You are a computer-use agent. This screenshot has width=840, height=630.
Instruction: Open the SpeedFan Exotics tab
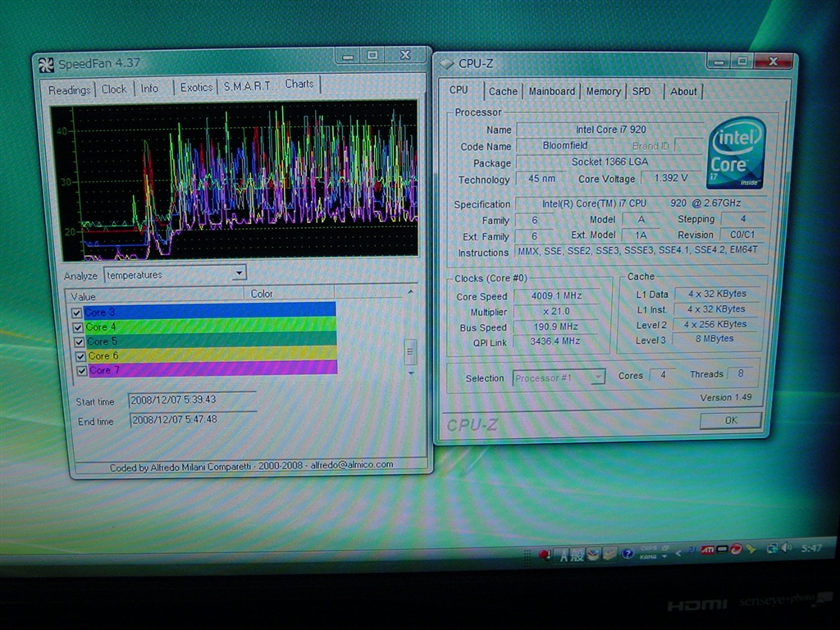pyautogui.click(x=196, y=87)
